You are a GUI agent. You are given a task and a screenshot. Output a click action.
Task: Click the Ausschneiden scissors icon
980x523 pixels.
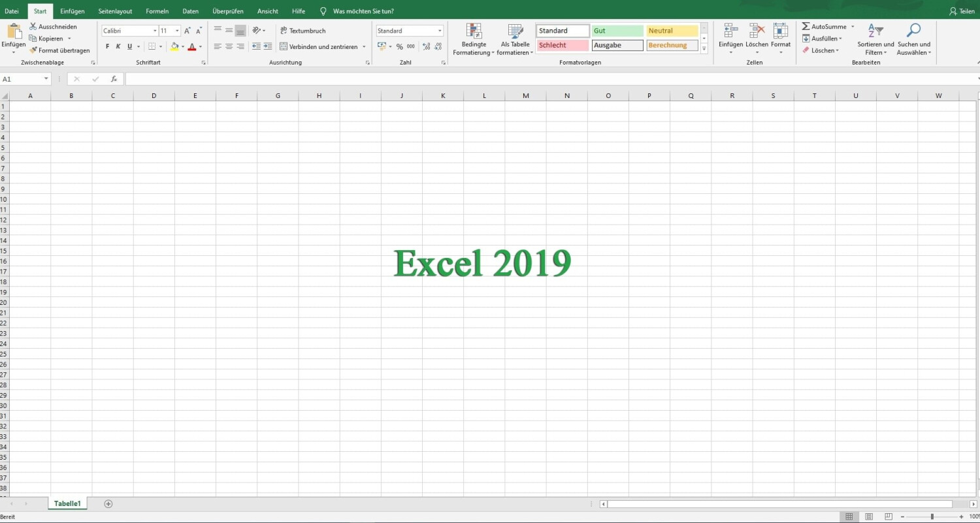pyautogui.click(x=33, y=27)
